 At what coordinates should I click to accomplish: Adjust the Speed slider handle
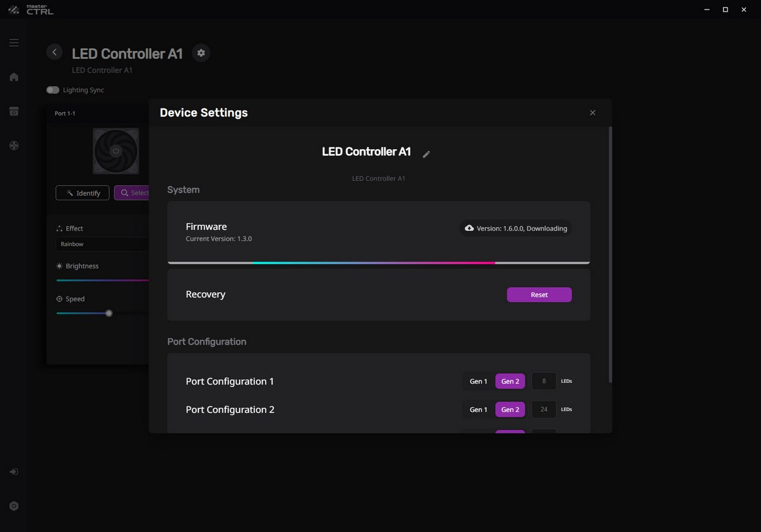tap(109, 313)
